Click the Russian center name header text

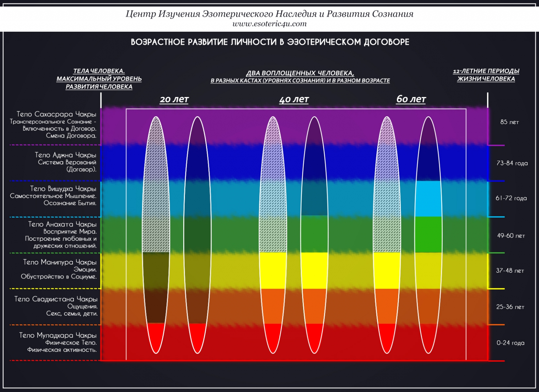269,14
